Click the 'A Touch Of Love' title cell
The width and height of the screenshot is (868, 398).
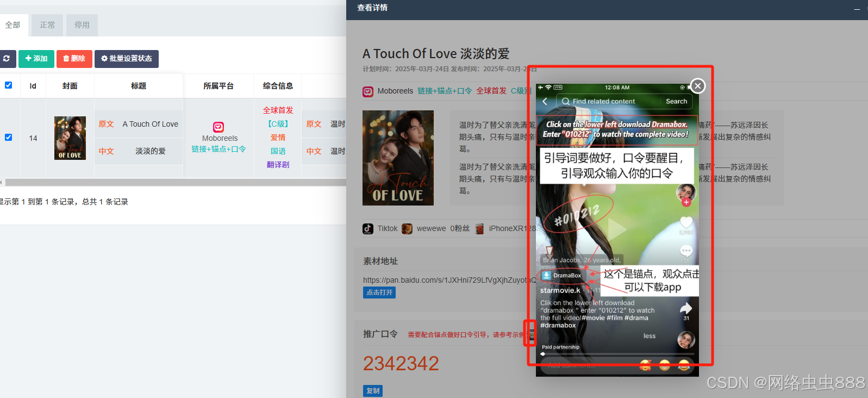tap(151, 124)
